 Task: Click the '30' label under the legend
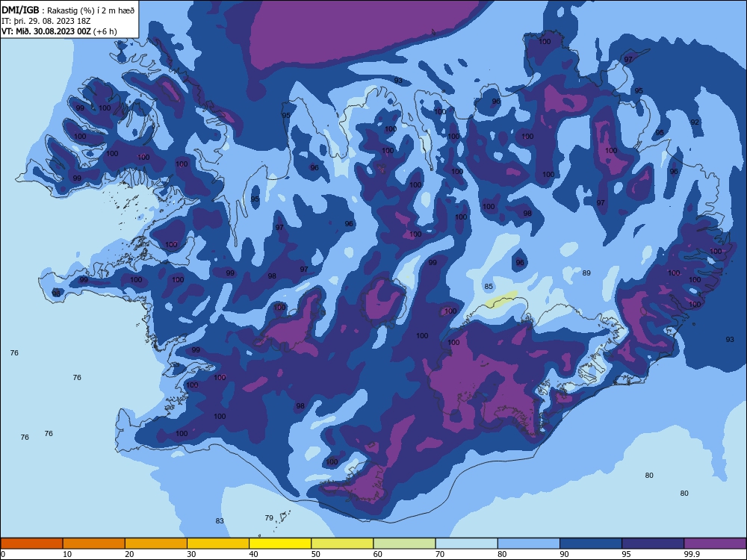click(x=191, y=554)
